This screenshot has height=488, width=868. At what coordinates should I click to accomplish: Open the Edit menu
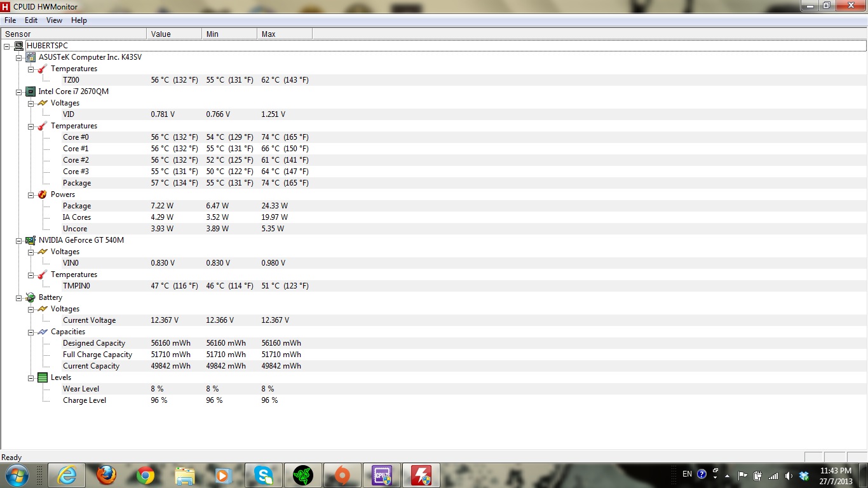31,20
